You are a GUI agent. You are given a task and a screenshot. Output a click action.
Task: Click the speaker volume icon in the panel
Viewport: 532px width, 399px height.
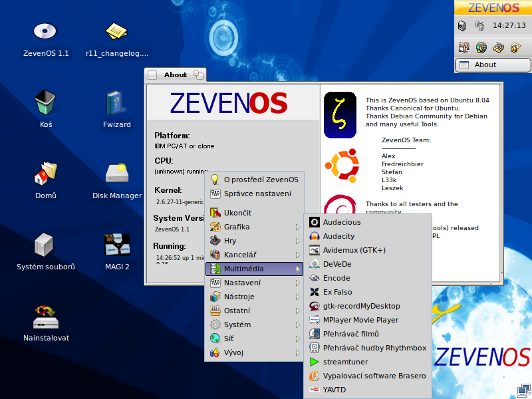click(x=462, y=26)
